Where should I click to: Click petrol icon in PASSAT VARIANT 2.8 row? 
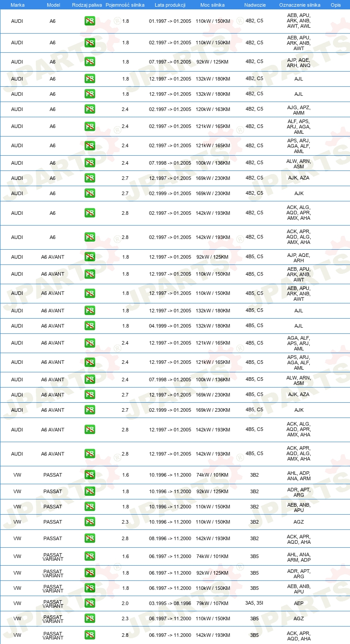(90, 635)
